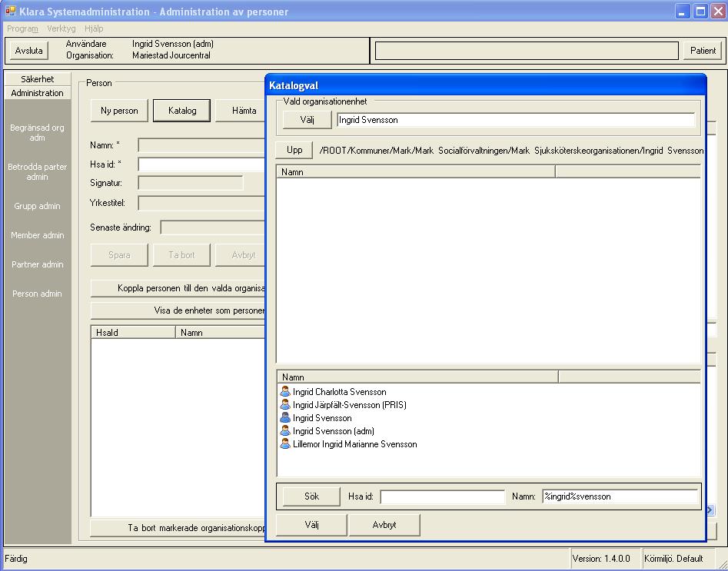Click the HsaId column header
Screen dimensions: 728x571
click(x=133, y=333)
